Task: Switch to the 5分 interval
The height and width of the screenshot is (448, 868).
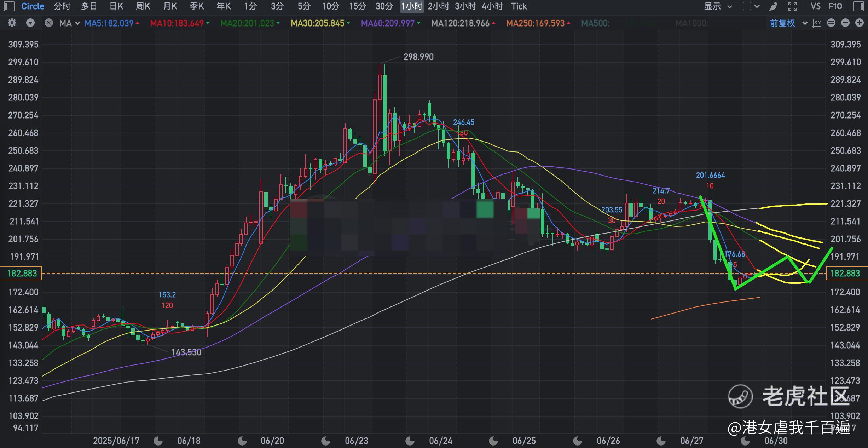Action: tap(304, 6)
